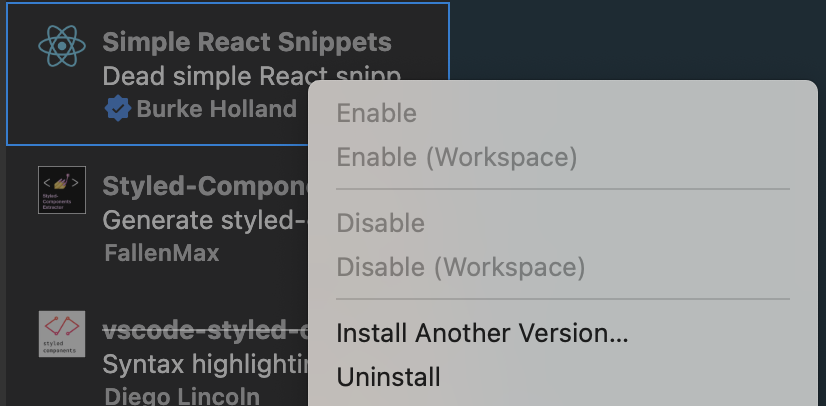Click Uninstall in the context menu
826x406 pixels.
pyautogui.click(x=389, y=377)
